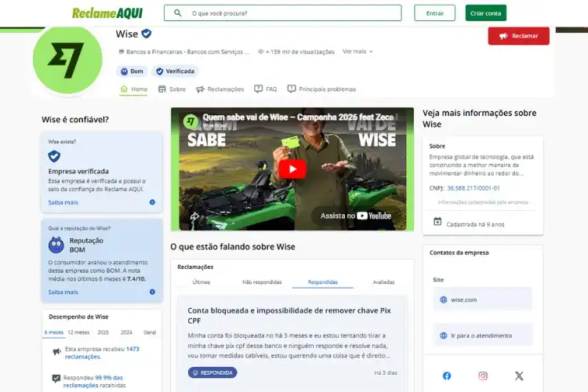Image resolution: width=588 pixels, height=392 pixels.
Task: Click the 1473 reclamações link
Action: coord(102,353)
